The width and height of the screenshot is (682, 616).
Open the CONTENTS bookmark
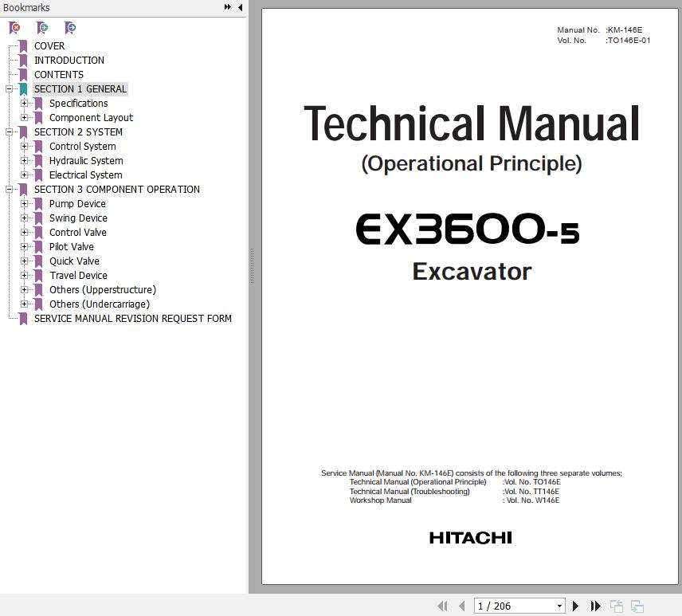point(59,75)
